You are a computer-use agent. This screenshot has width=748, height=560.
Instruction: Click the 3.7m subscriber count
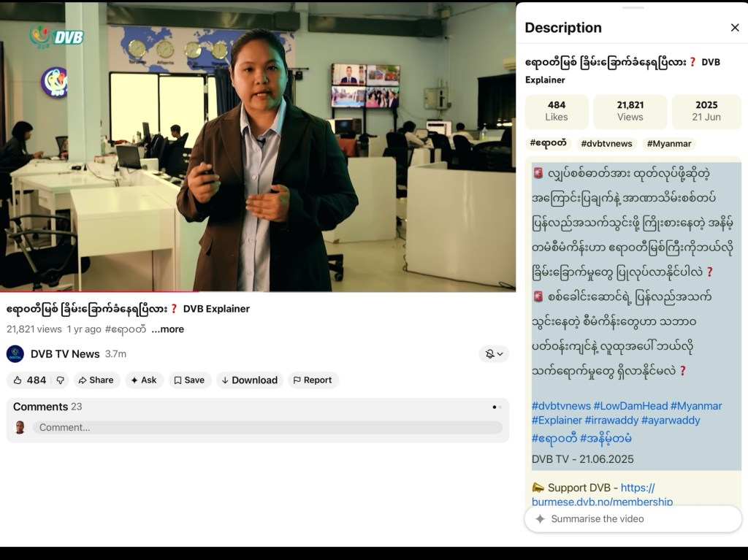(x=115, y=354)
